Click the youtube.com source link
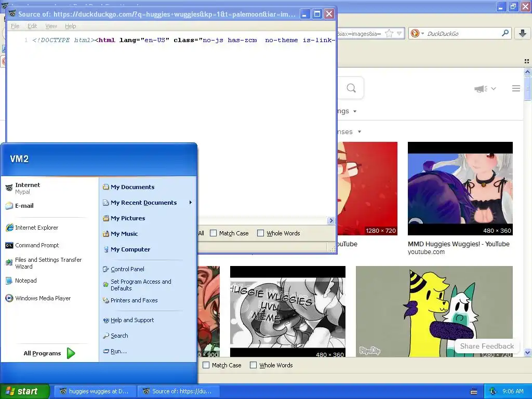This screenshot has height=399, width=532. click(x=426, y=252)
